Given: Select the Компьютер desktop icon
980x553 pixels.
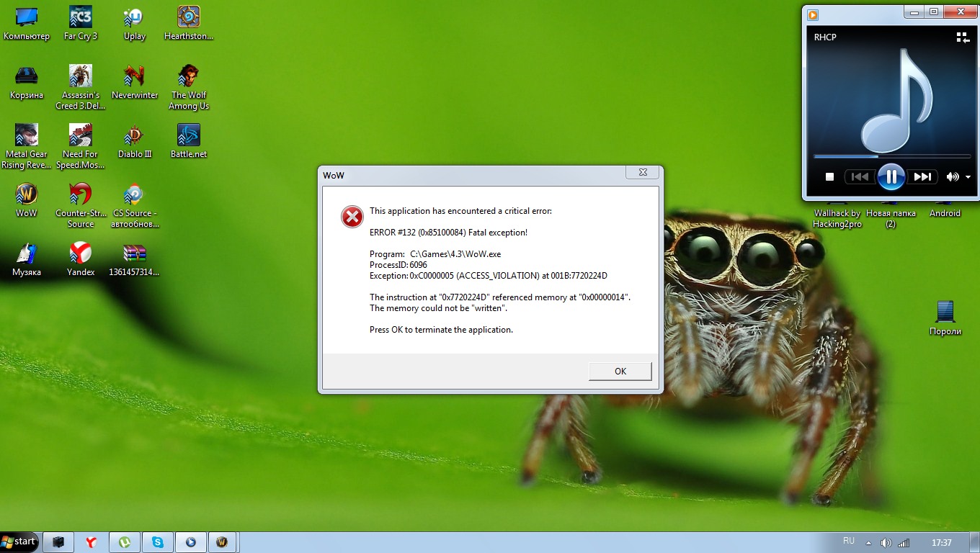Looking at the screenshot, I should (27, 24).
